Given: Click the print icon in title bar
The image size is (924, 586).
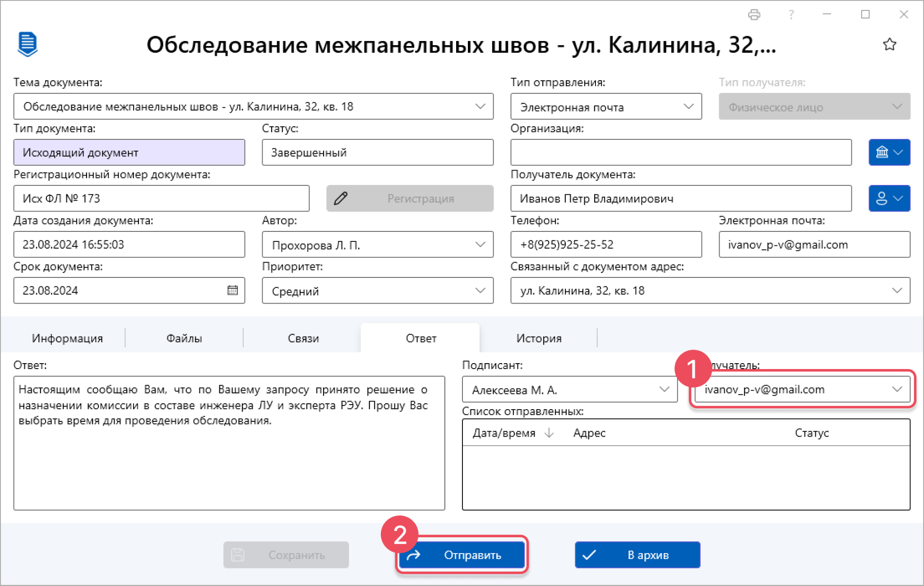Looking at the screenshot, I should pyautogui.click(x=754, y=14).
